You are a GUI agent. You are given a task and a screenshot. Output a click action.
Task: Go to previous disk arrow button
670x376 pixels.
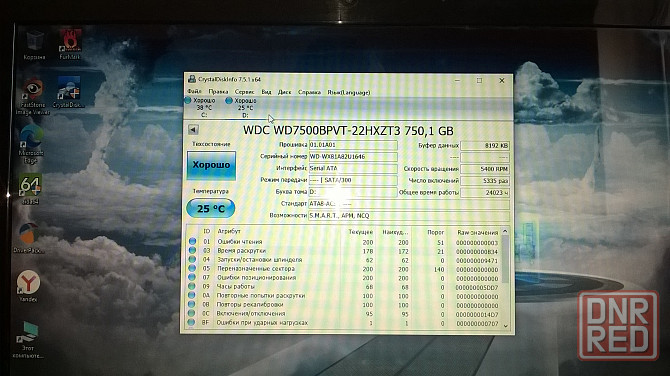click(193, 129)
